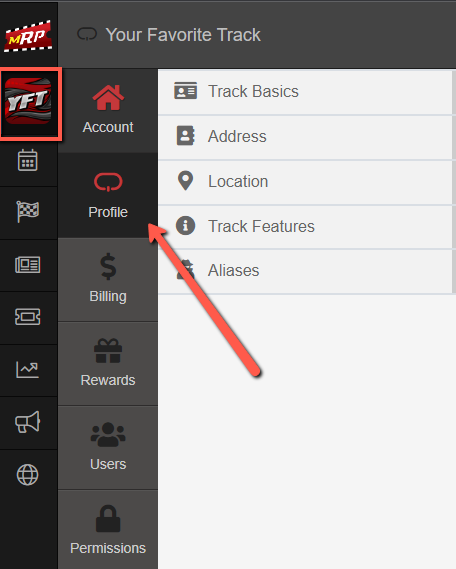Open the newspaper icon in sidebar
Viewport: 456px width, 569px height.
[x=28, y=265]
